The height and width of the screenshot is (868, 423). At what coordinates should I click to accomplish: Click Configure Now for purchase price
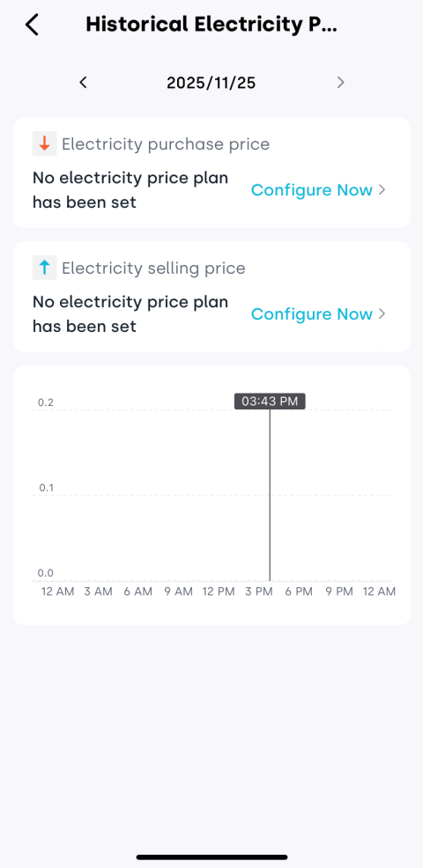(312, 190)
